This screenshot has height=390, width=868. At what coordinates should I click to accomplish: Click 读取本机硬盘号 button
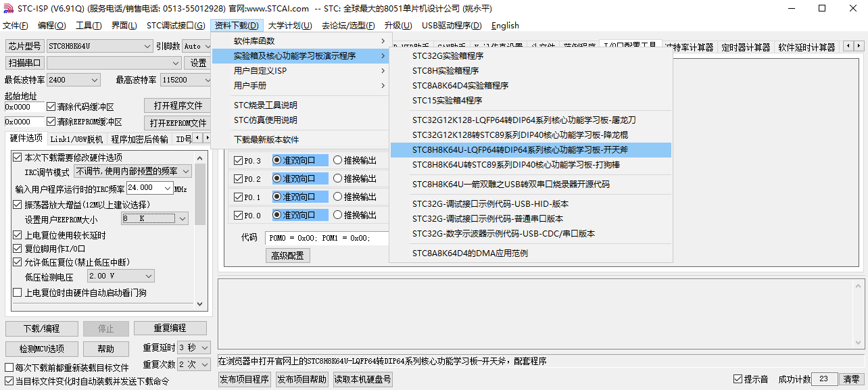click(x=362, y=379)
